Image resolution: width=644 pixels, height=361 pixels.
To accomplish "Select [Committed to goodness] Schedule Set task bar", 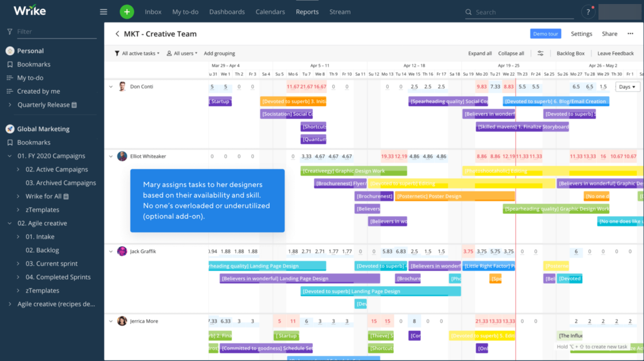I will 266,348.
